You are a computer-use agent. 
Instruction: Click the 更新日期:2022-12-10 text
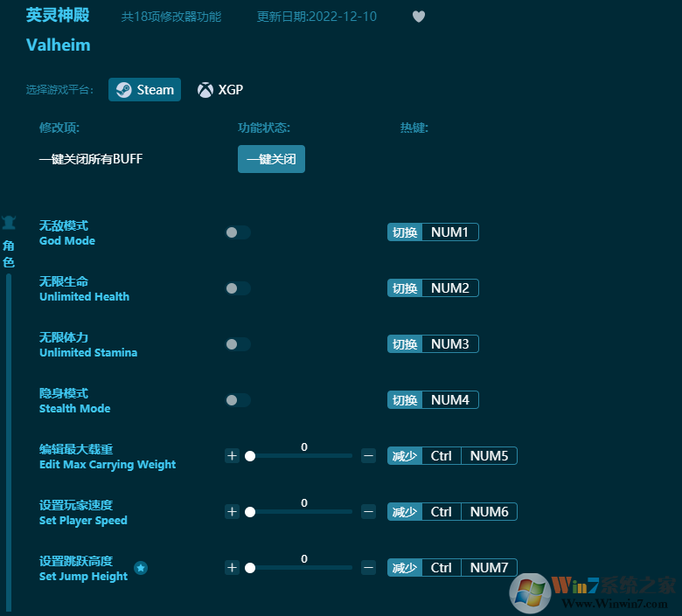pos(317,17)
